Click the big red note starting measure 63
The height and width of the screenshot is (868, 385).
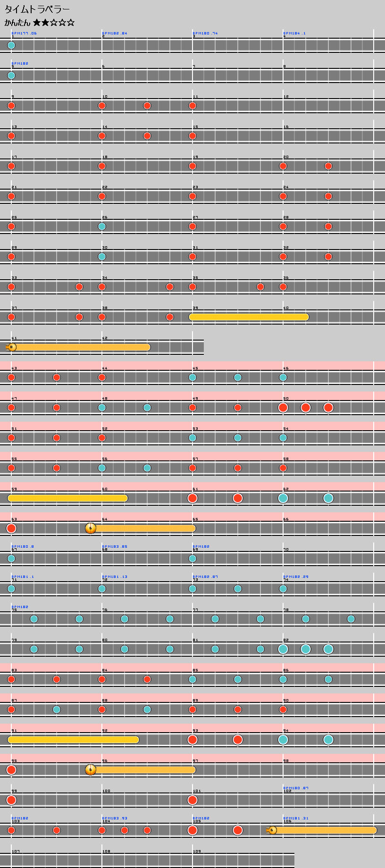pos(11,528)
